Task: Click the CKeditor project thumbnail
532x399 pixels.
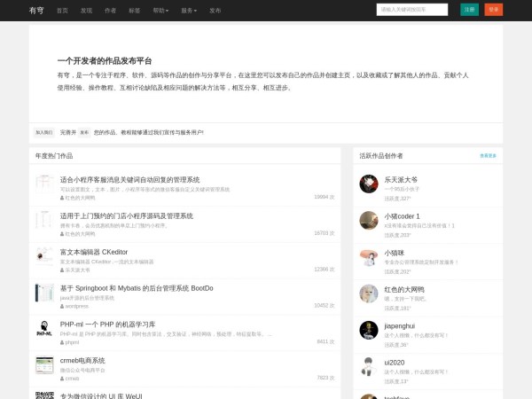Action: pos(44,256)
